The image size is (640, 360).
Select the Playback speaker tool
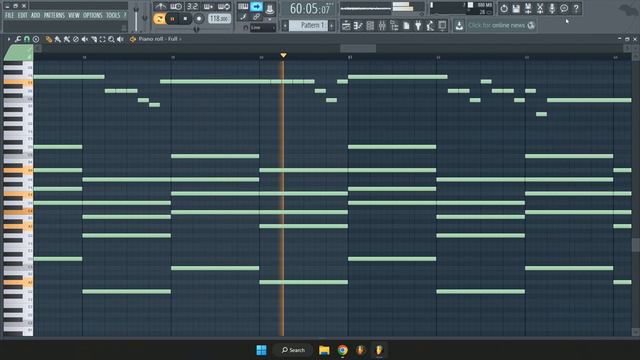pyautogui.click(x=120, y=39)
